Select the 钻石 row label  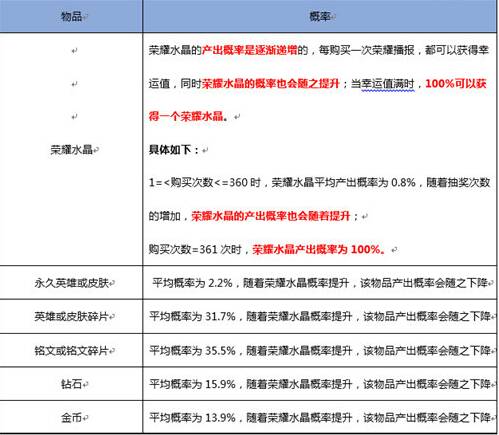pos(72,384)
